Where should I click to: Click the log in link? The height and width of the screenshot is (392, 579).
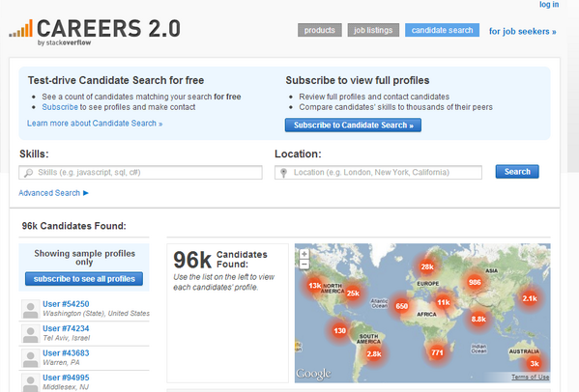tap(549, 5)
